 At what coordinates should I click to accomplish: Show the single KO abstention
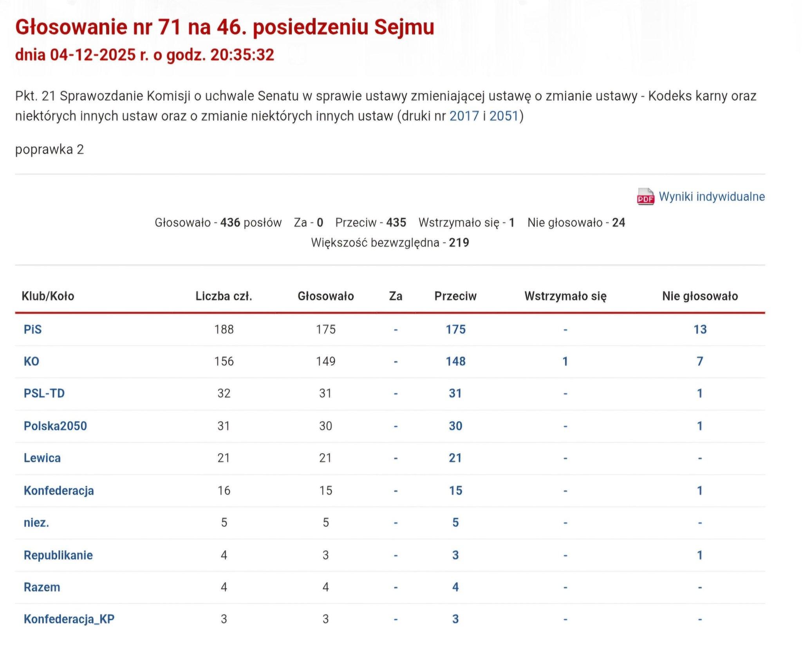coord(565,361)
